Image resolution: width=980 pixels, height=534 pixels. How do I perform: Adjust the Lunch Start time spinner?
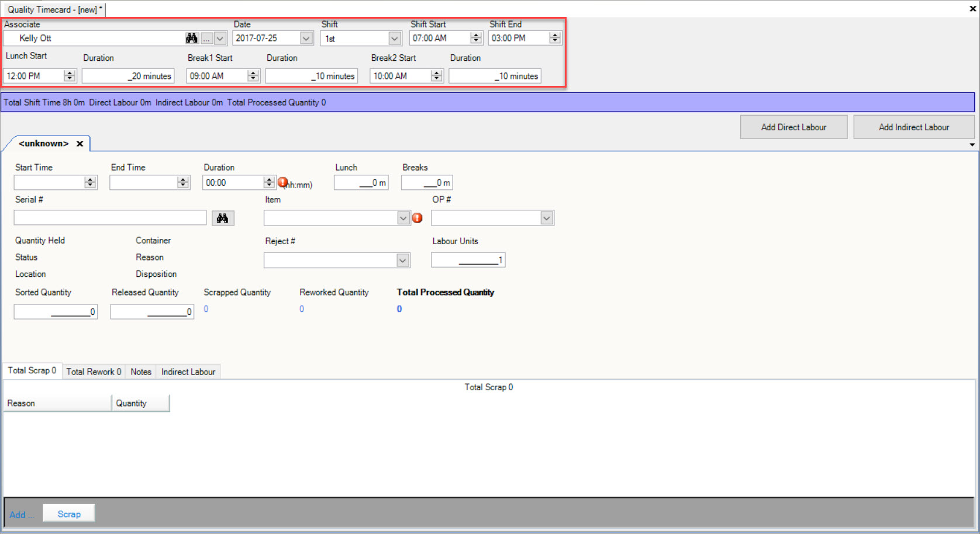pyautogui.click(x=70, y=76)
